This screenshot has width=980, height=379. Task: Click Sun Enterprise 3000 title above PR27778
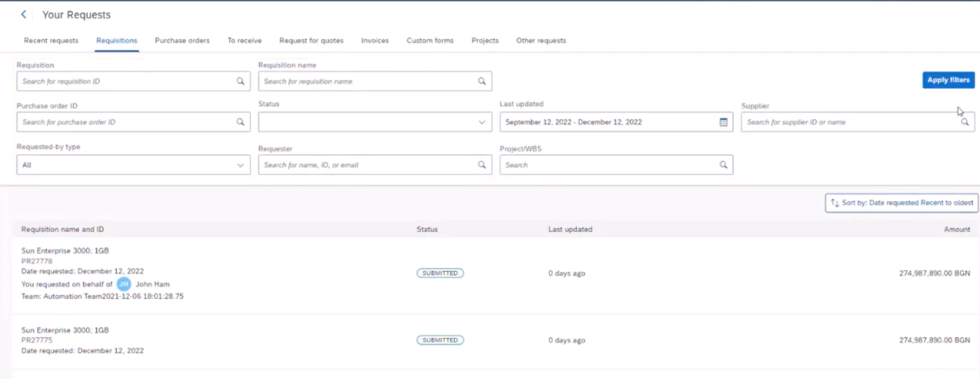(x=65, y=251)
